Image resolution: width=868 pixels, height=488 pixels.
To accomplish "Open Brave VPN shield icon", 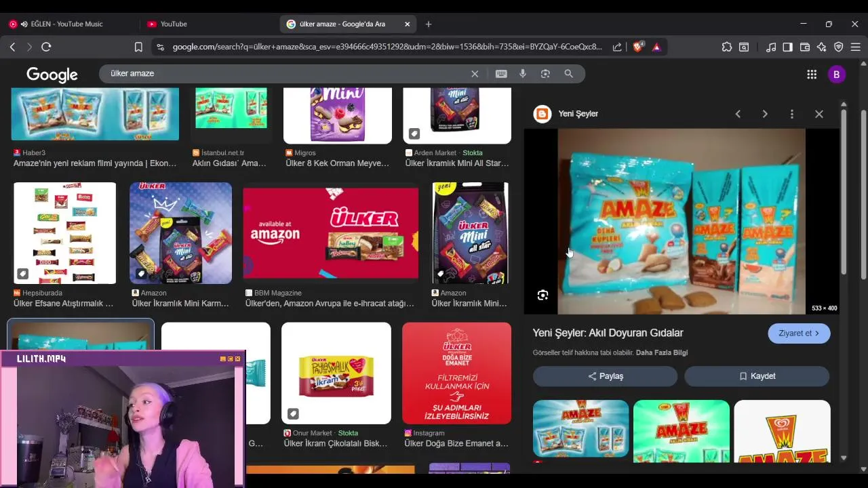I will coord(839,47).
